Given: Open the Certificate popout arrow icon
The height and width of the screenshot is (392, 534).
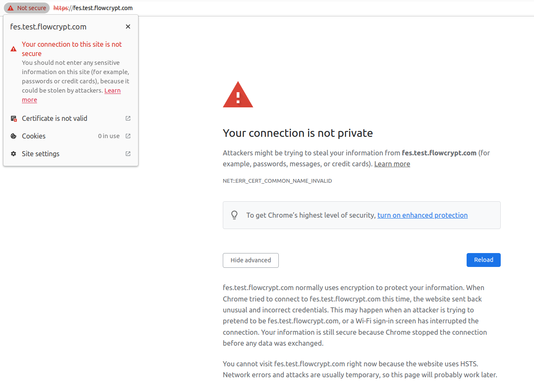Looking at the screenshot, I should 128,118.
